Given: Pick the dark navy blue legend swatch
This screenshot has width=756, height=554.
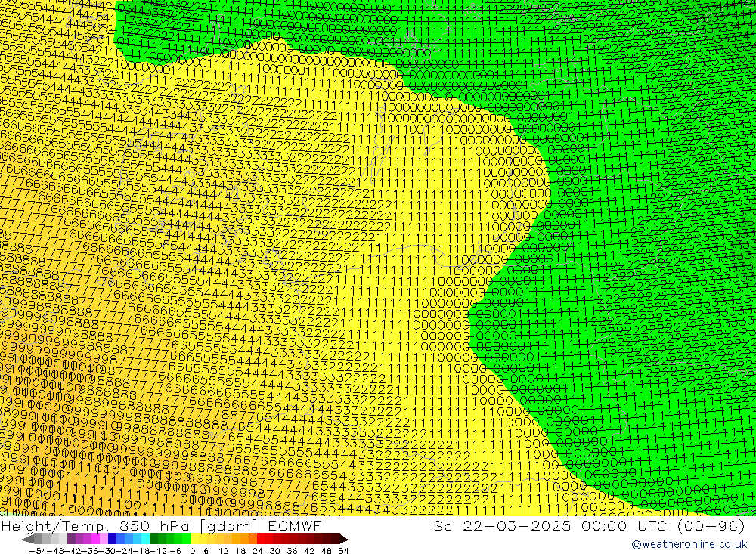Looking at the screenshot, I should 113,539.
